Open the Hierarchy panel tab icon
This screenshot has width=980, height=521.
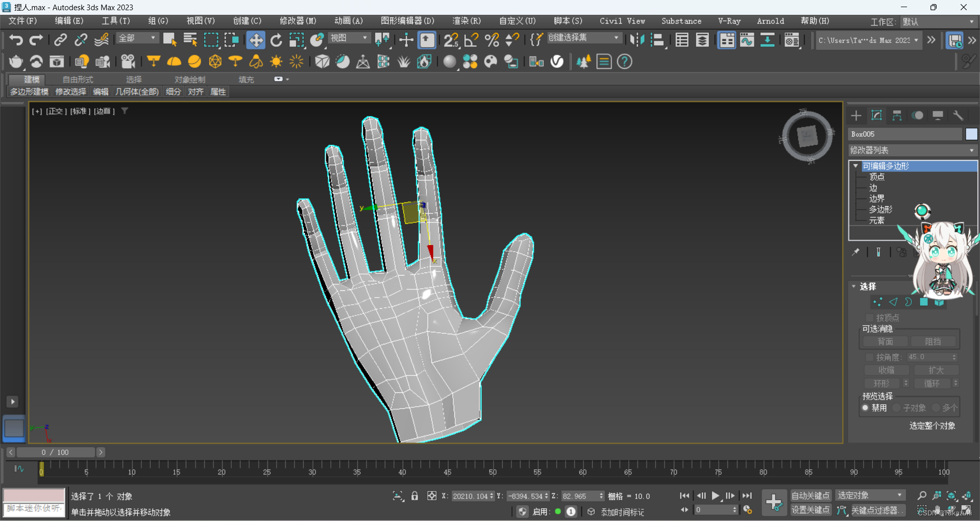pyautogui.click(x=897, y=116)
